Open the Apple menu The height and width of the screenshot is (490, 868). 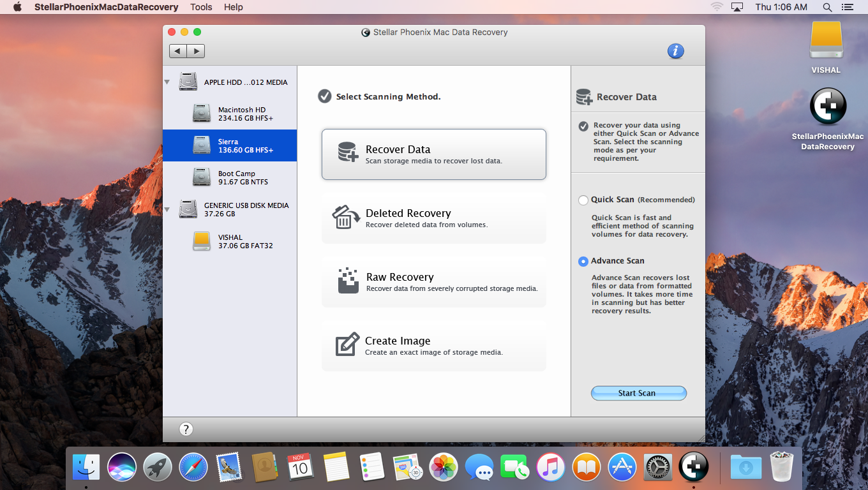coord(17,7)
